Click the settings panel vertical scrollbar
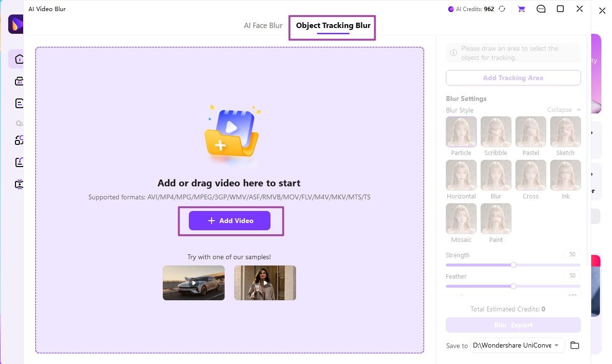Viewport: 612px width, 364px height. 587,152
